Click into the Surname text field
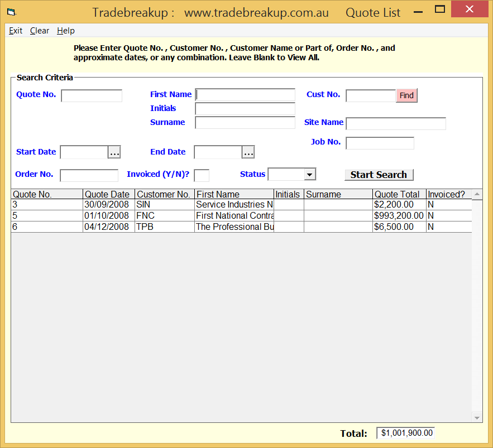Image resolution: width=493 pixels, height=448 pixels. coord(245,123)
